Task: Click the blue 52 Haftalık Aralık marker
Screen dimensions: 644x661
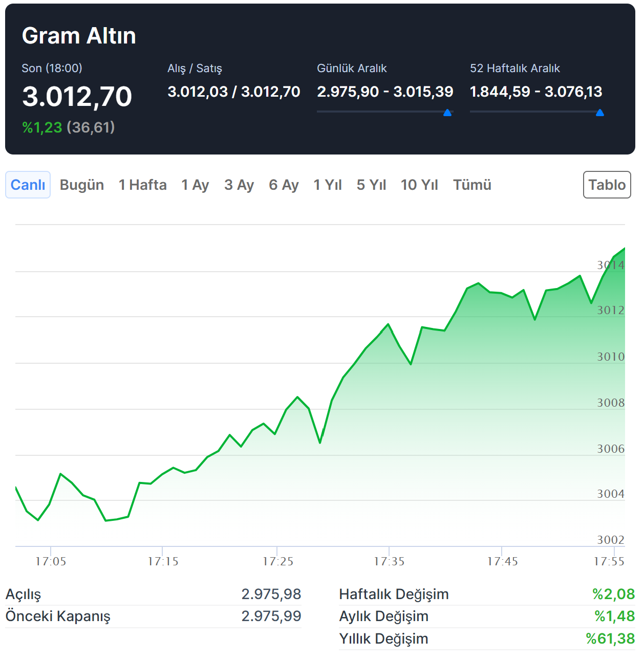Action: 600,113
